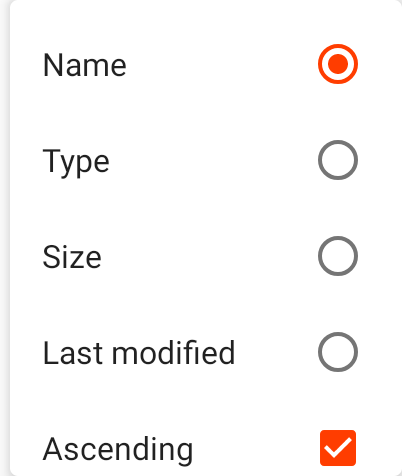Toggle the orange checkmark box off
This screenshot has height=476, width=402.
(x=338, y=448)
